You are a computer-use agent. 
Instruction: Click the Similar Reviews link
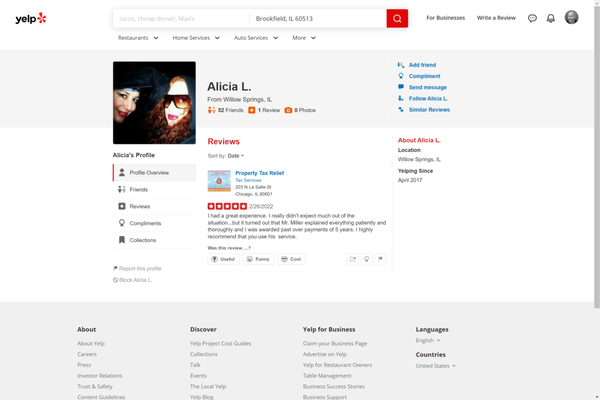pyautogui.click(x=429, y=109)
